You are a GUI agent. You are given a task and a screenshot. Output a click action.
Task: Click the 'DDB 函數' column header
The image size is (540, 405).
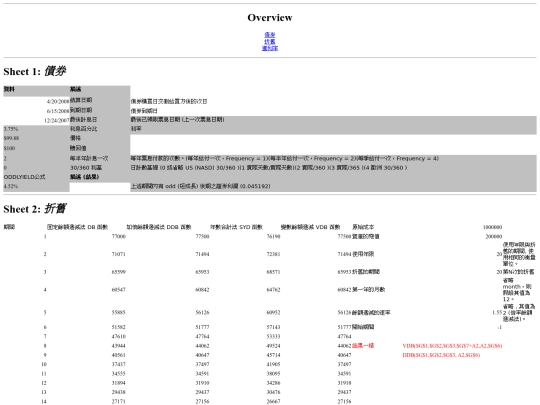(158, 227)
